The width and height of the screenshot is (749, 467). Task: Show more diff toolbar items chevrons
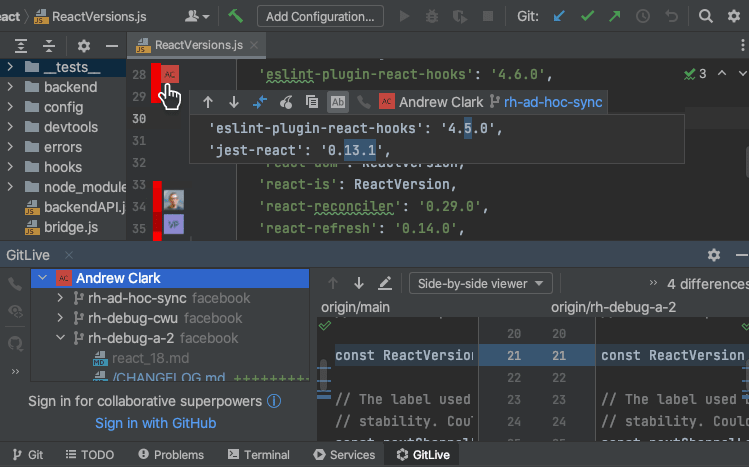point(653,283)
